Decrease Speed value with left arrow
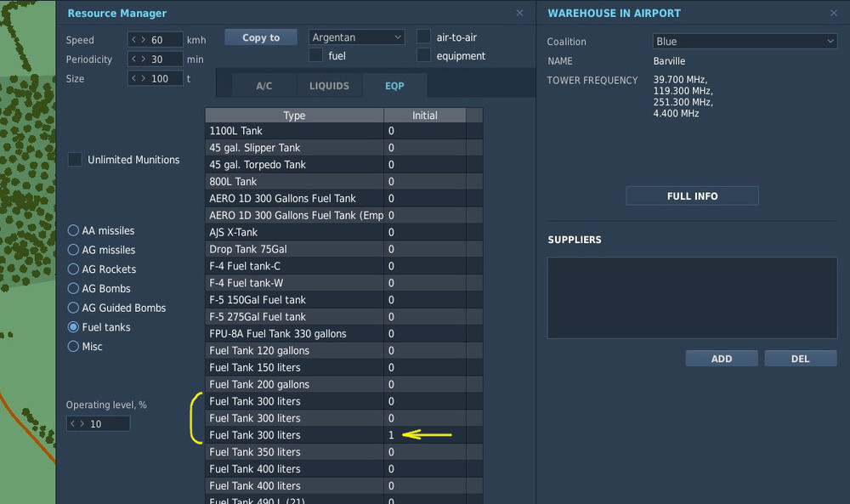 point(134,40)
